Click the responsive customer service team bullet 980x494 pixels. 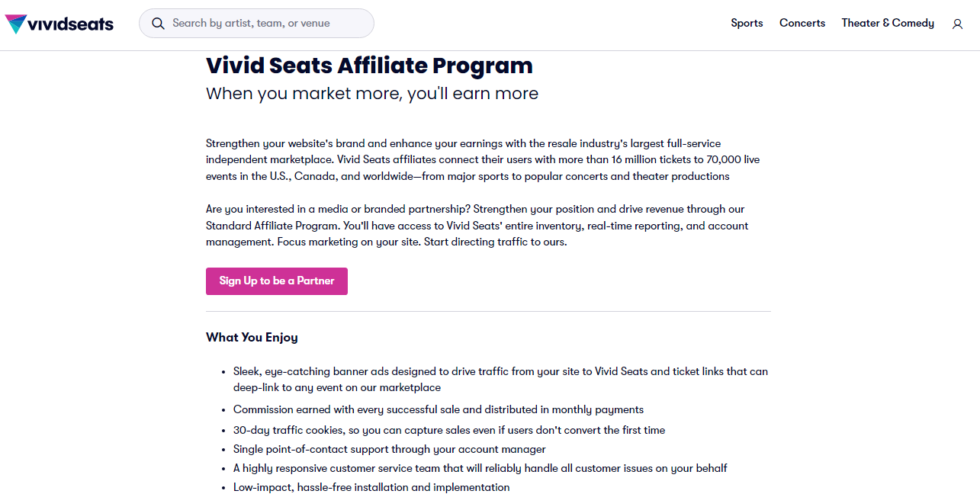[x=480, y=468]
